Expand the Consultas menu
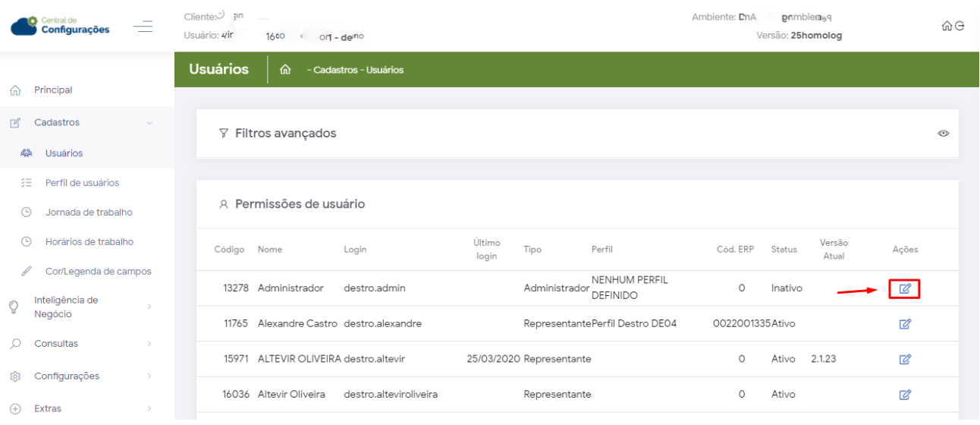 coord(149,344)
